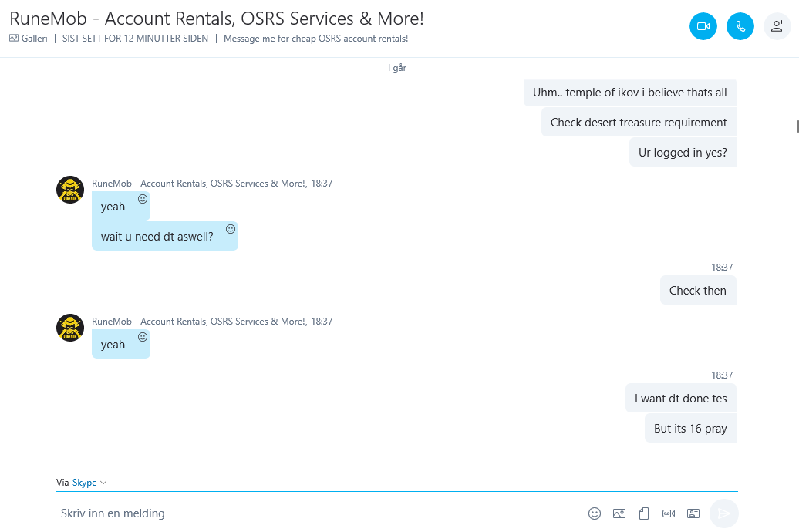Select 'Uhm.. temple of ikov' message

(630, 93)
